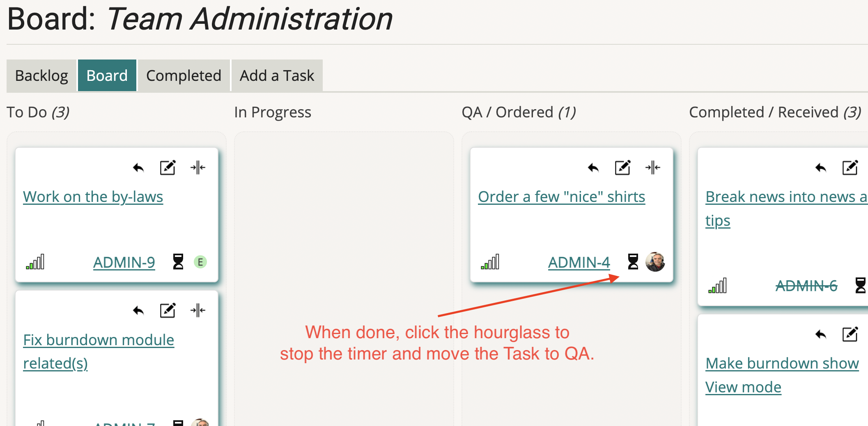Edit the Fix burndown module card

(x=168, y=310)
